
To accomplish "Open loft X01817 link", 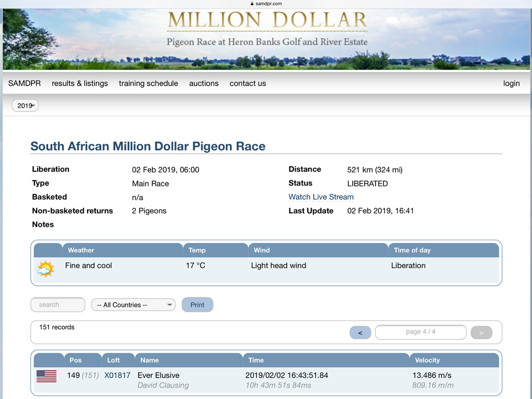I will [x=117, y=375].
